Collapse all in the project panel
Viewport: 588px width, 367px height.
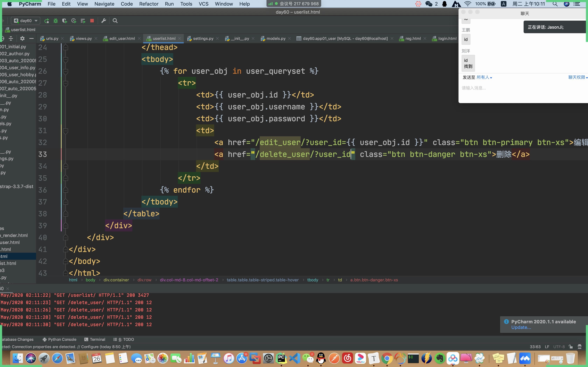coord(11,39)
